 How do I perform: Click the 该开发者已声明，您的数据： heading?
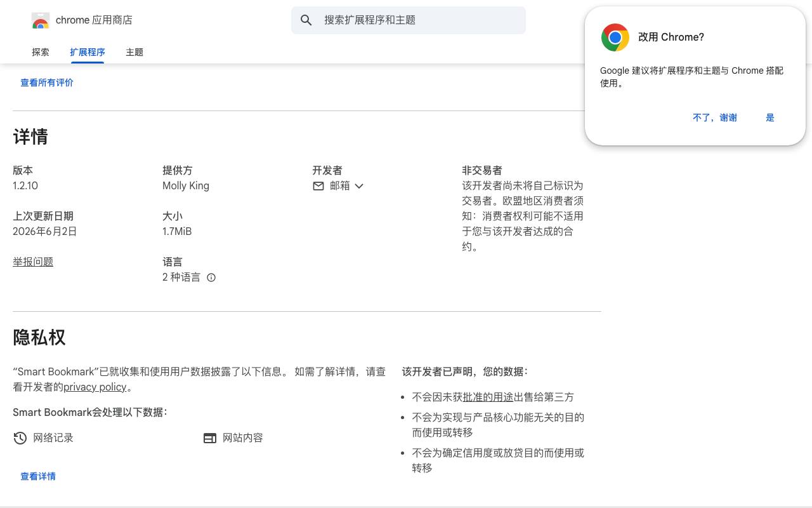click(465, 372)
